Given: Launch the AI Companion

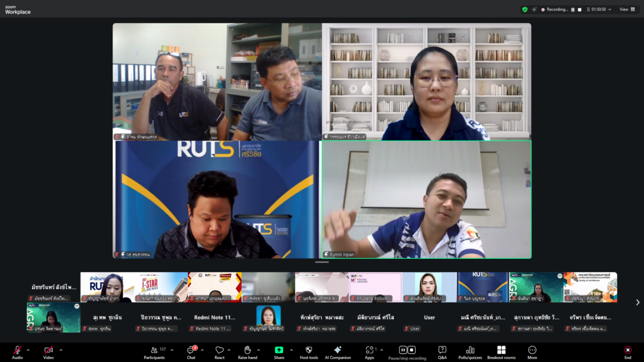Looking at the screenshot, I should tap(337, 351).
